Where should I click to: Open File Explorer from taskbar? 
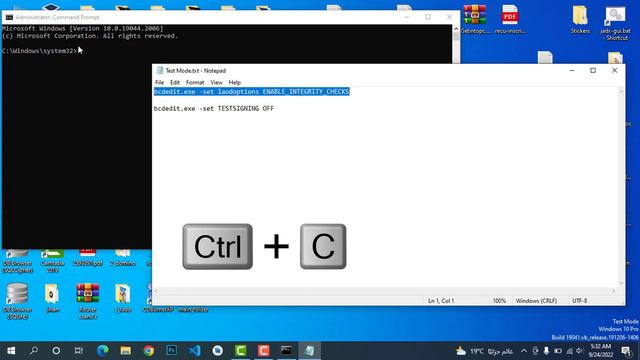[126, 351]
